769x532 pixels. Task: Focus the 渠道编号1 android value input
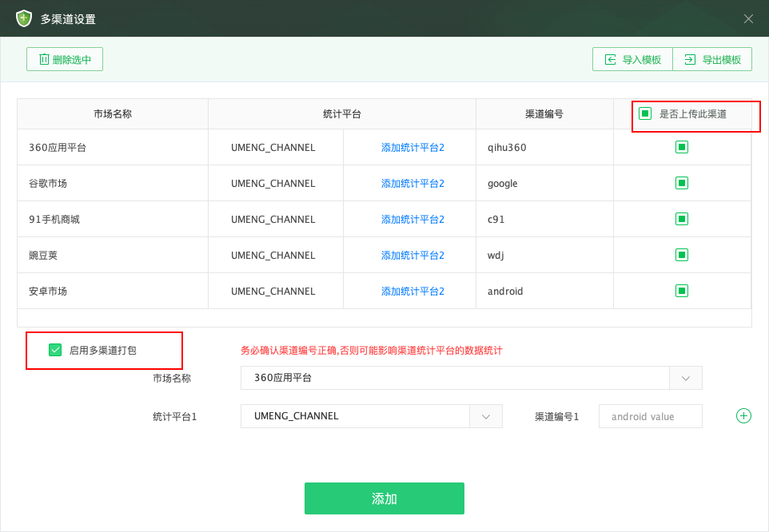(x=651, y=416)
